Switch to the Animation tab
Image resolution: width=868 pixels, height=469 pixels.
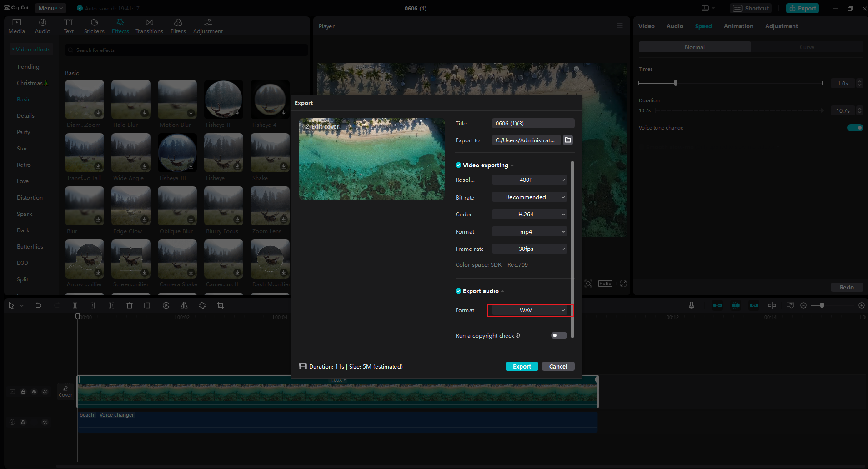[x=738, y=26]
